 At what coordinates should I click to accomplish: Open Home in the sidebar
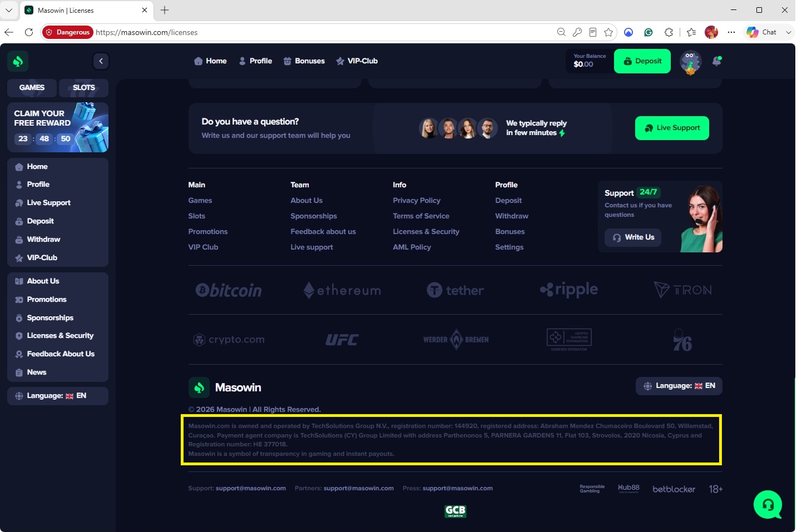[x=58, y=167]
